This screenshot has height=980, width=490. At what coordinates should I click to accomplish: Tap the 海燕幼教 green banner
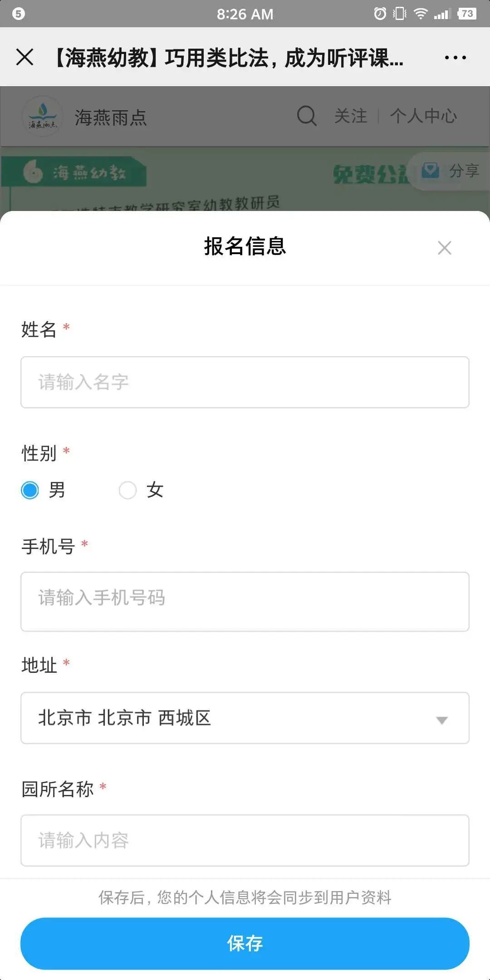tap(75, 172)
